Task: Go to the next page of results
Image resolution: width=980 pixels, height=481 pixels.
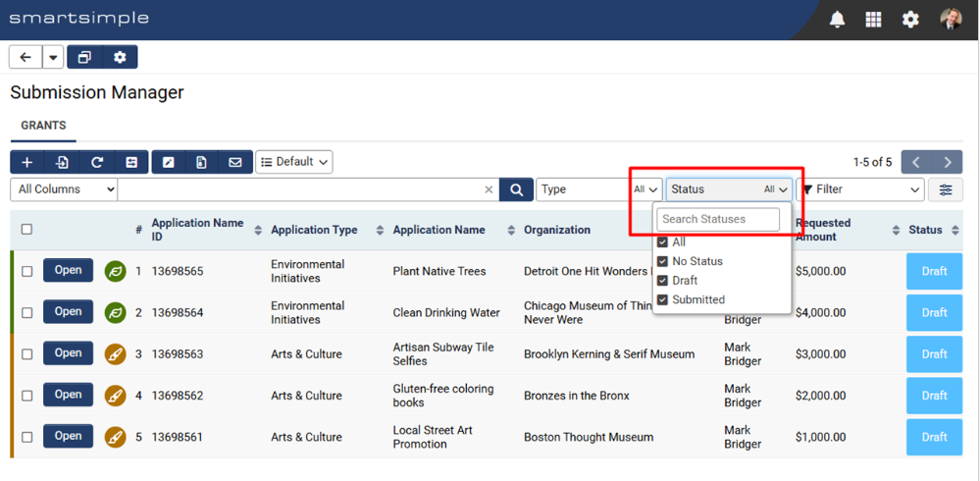Action: [948, 162]
